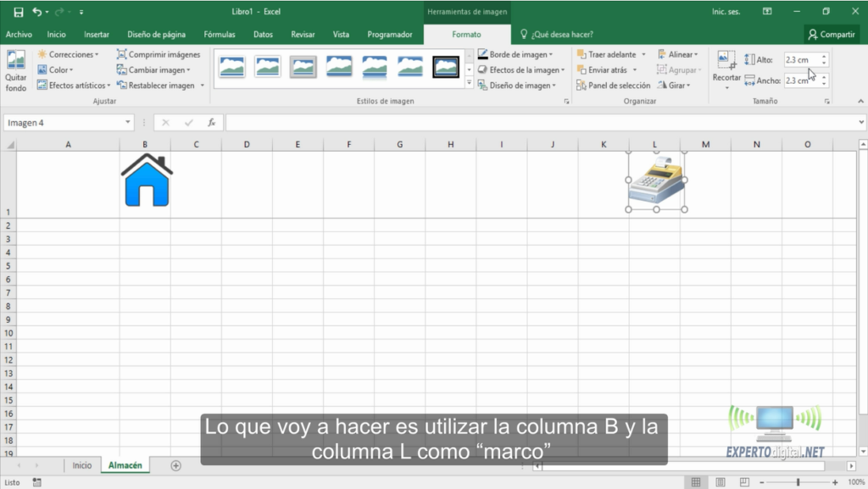This screenshot has height=489, width=868.
Task: Select the last picture style thumbnail
Action: [x=445, y=66]
